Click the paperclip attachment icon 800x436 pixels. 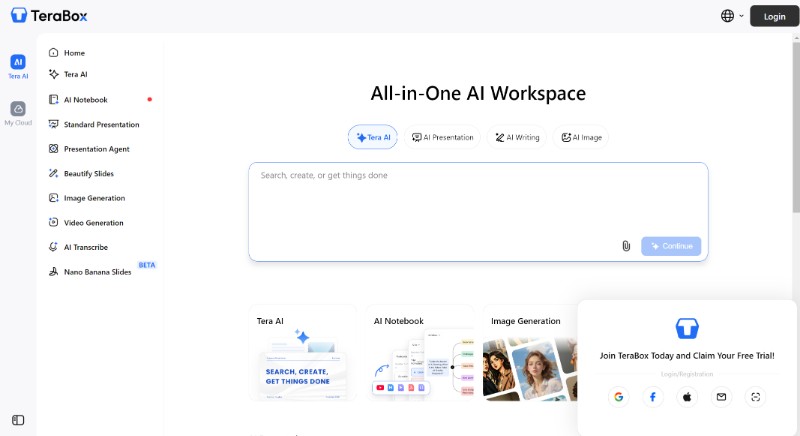[x=626, y=246]
